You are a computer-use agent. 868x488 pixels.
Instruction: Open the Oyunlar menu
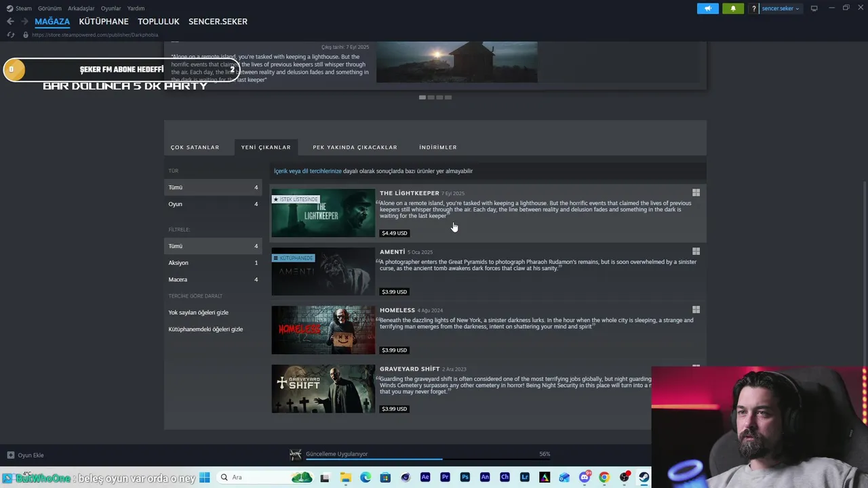pyautogui.click(x=111, y=8)
